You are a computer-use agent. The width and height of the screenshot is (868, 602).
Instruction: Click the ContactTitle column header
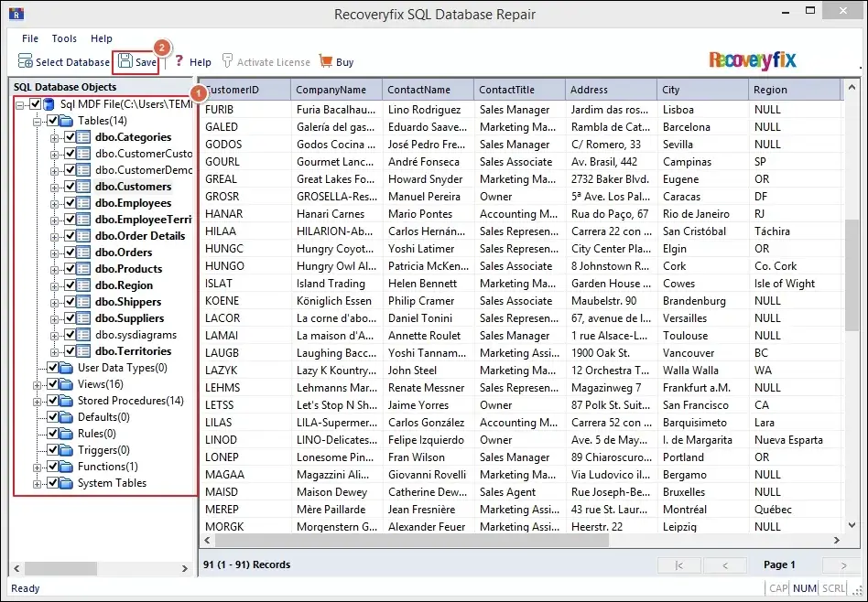pos(520,90)
